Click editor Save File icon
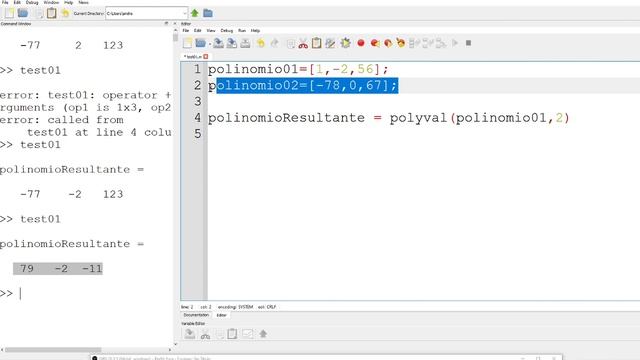 pyautogui.click(x=218, y=43)
